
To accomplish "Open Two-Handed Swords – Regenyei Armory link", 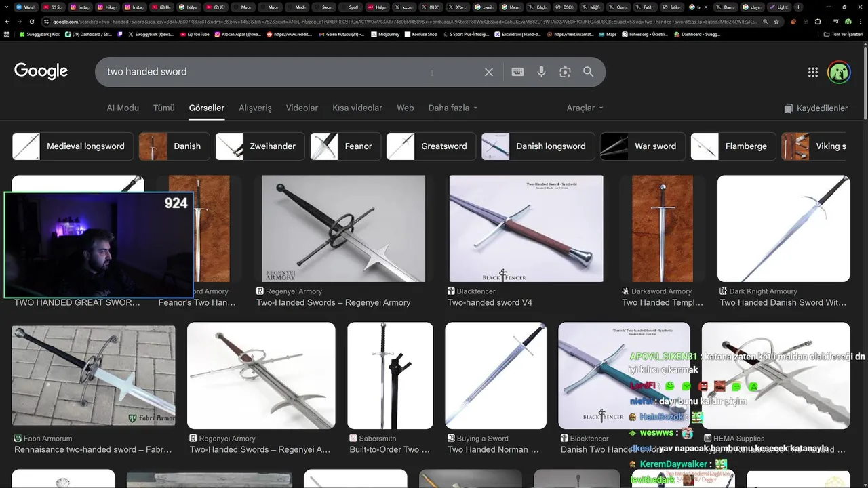I will click(334, 303).
